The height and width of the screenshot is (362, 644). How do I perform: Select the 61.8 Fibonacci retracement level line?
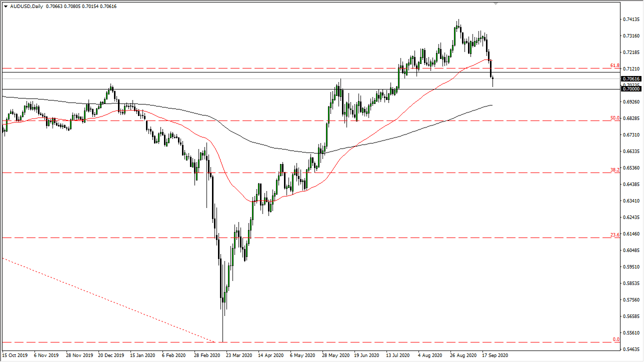(300, 67)
